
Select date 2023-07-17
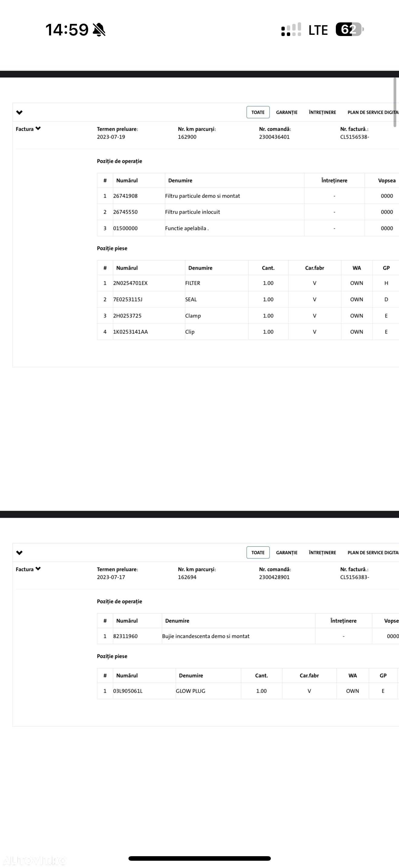(x=111, y=577)
